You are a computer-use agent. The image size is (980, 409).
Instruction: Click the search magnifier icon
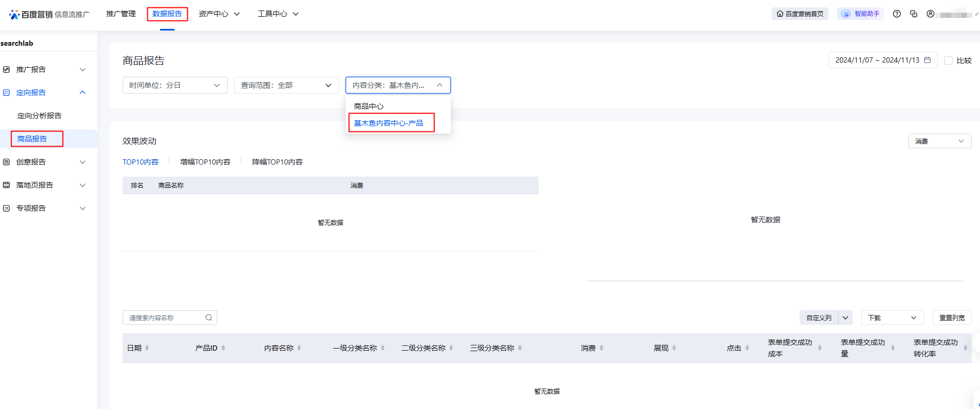coord(209,318)
